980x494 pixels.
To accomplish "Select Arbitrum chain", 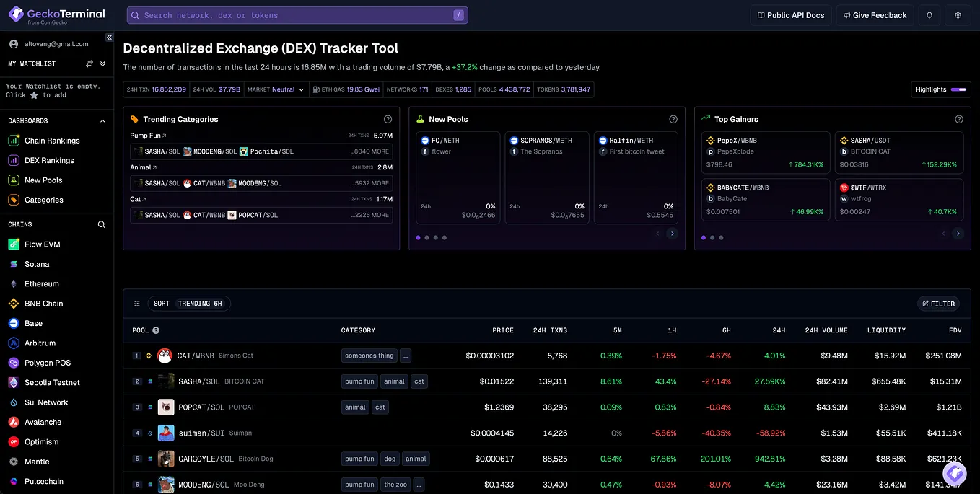I will click(x=40, y=343).
